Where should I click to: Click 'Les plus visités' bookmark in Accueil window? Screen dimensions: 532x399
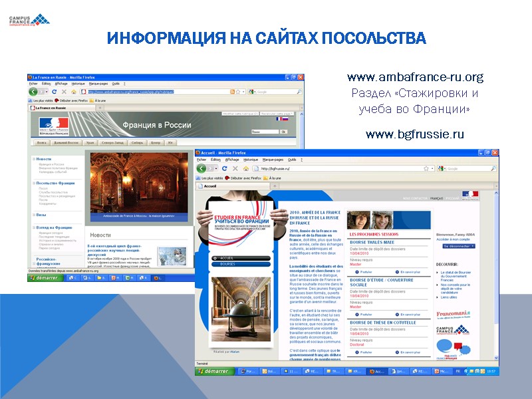(x=209, y=178)
